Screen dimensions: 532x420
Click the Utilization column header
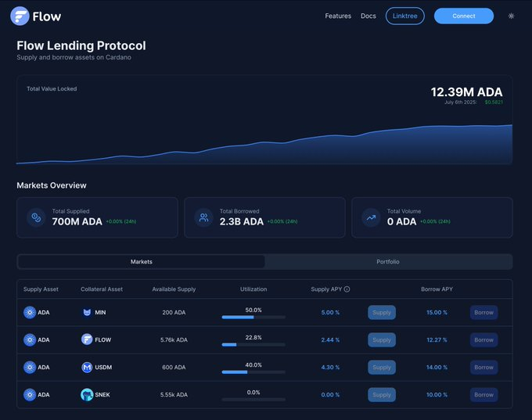pyautogui.click(x=253, y=289)
